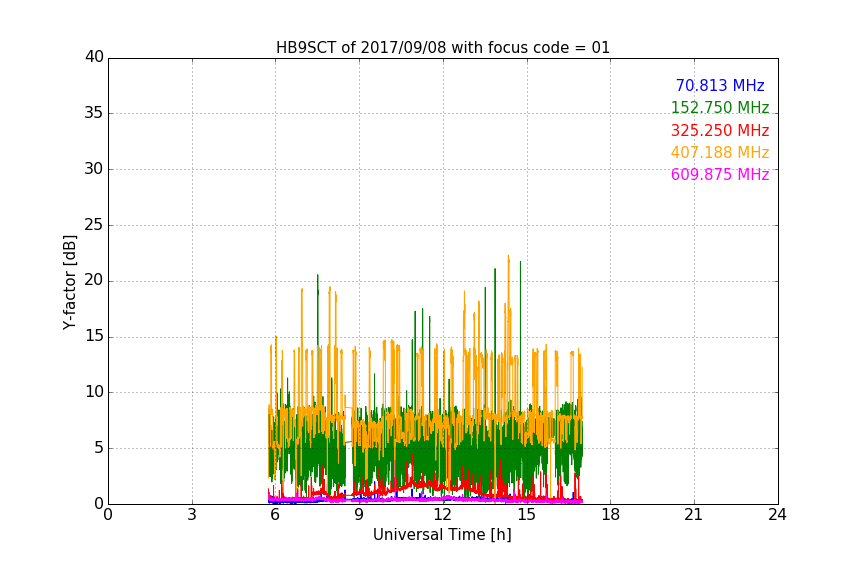This screenshot has height=576, width=864.
Task: Click the 70.813 MHz legend label
Action: (x=720, y=85)
